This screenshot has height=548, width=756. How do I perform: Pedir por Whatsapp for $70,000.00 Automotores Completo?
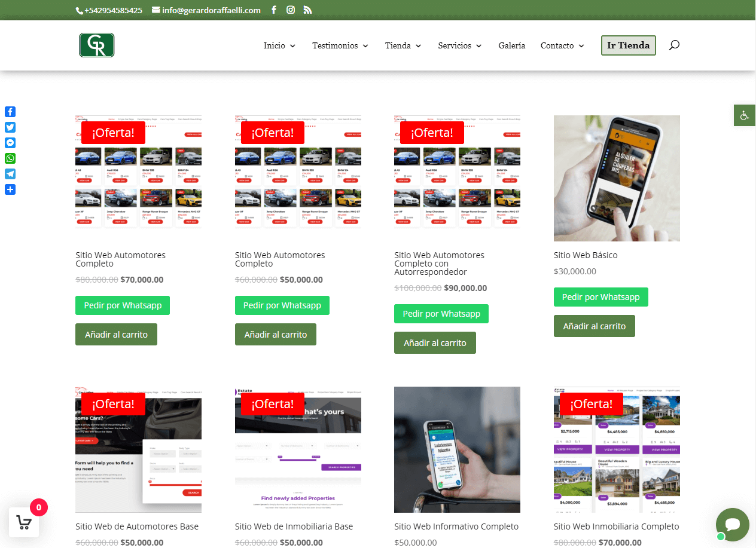[123, 305]
